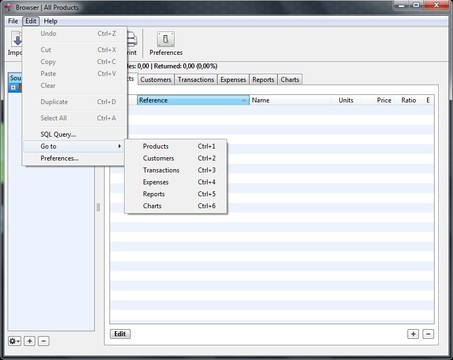Image resolution: width=453 pixels, height=360 pixels.
Task: Click the app icon in the title bar
Action: pyautogui.click(x=9, y=7)
